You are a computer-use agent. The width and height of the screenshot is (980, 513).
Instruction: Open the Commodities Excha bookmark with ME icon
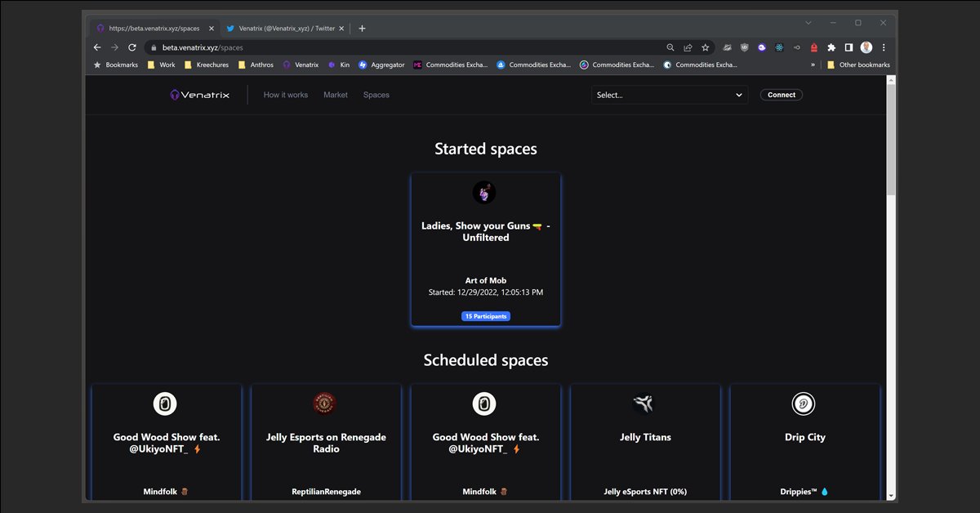451,65
